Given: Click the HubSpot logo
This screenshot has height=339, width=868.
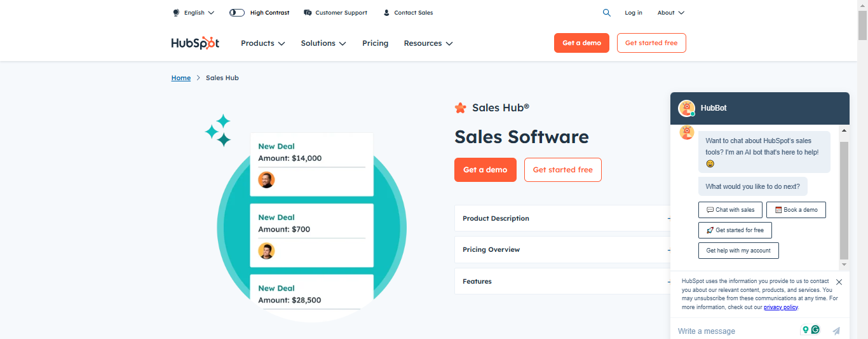Looking at the screenshot, I should (195, 43).
